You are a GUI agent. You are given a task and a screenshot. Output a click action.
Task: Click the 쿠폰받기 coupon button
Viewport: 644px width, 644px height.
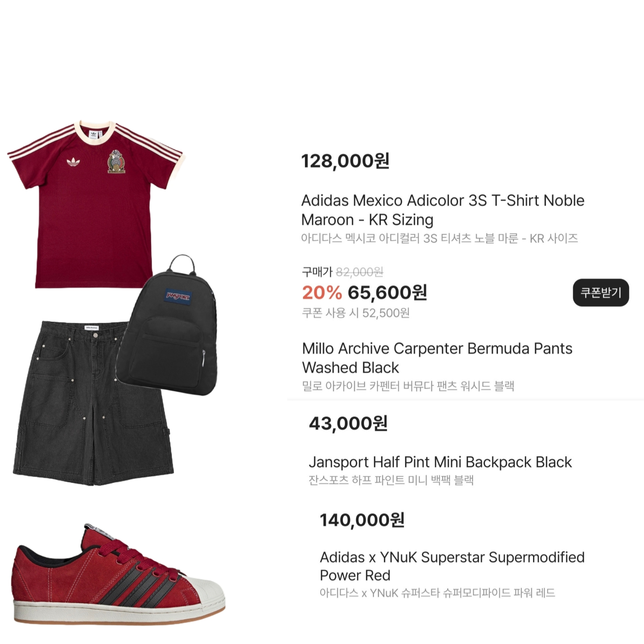601,292
